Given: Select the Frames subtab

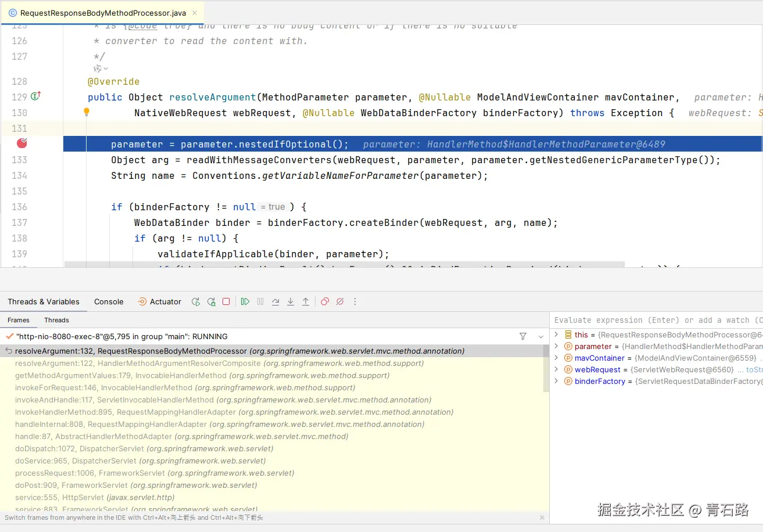Looking at the screenshot, I should click(x=19, y=320).
